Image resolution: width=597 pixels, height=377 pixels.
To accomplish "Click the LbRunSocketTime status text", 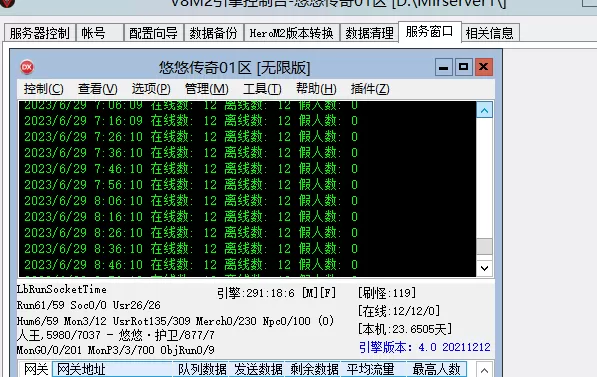I will click(62, 289).
